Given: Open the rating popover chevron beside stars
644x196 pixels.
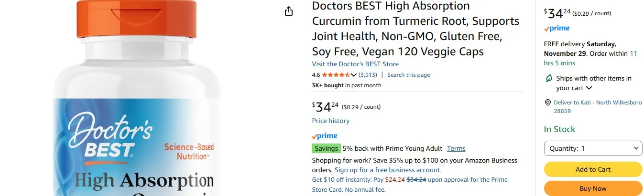Looking at the screenshot, I should pyautogui.click(x=354, y=75).
